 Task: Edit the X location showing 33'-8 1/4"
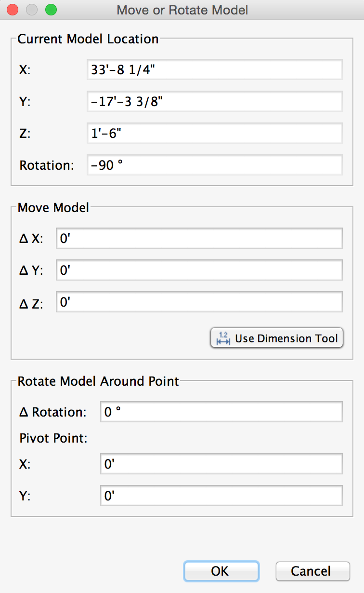click(x=214, y=69)
